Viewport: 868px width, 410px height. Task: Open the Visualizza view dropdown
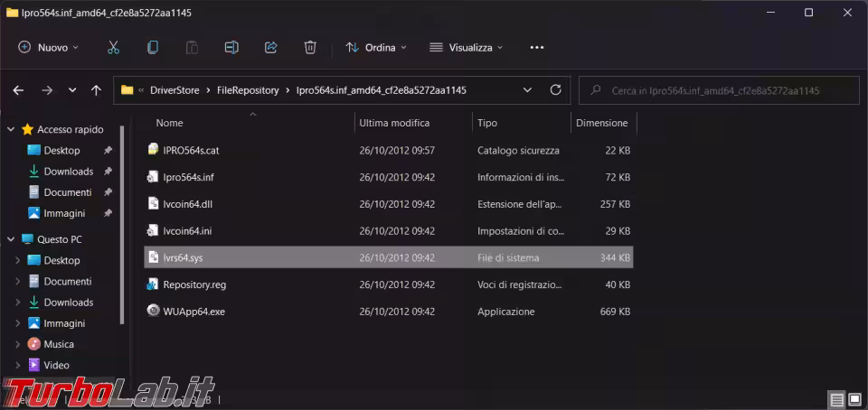467,48
